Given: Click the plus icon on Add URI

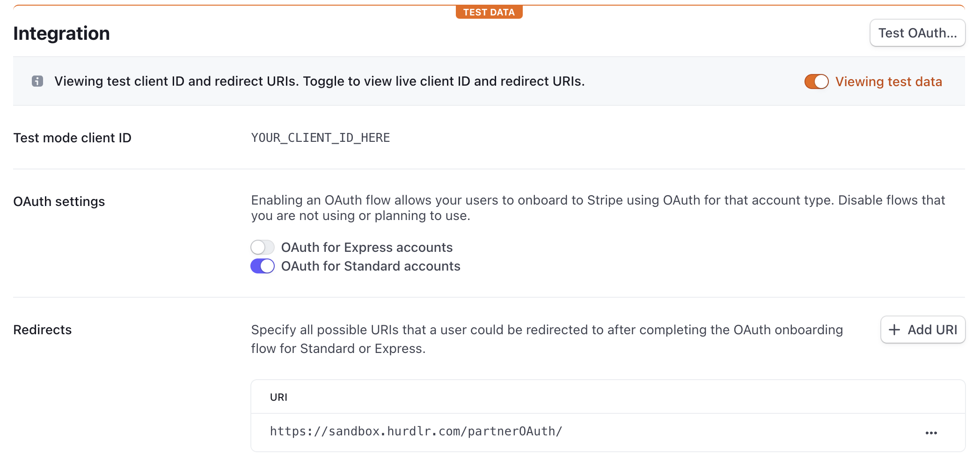Looking at the screenshot, I should click(x=894, y=330).
